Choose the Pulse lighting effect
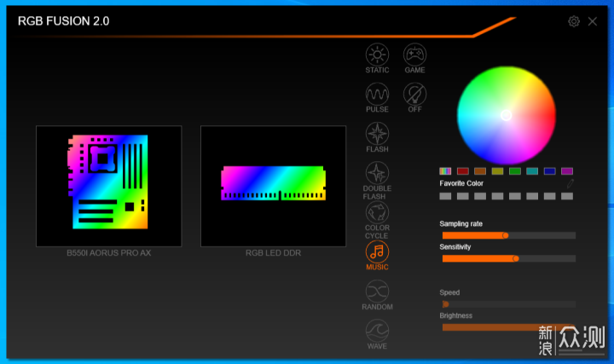 377,95
